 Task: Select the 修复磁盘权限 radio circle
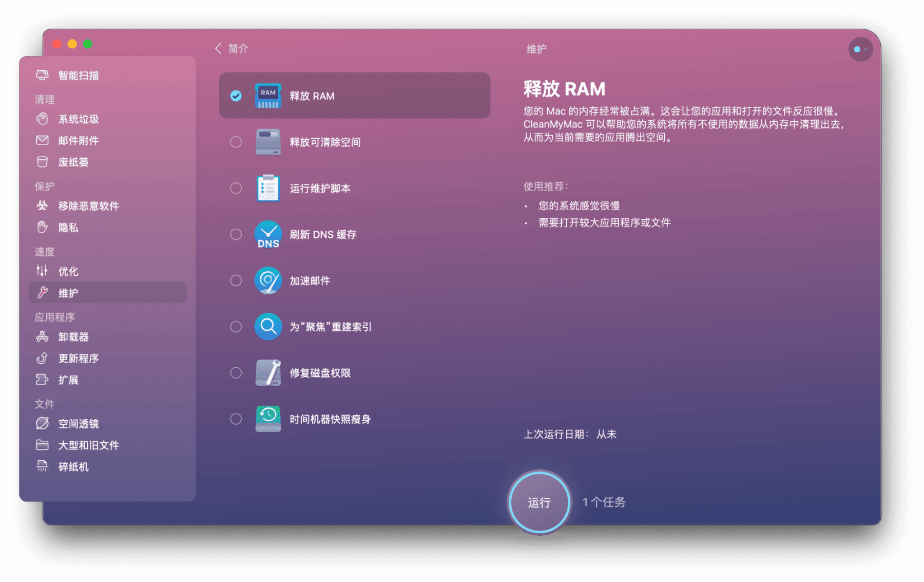[236, 373]
